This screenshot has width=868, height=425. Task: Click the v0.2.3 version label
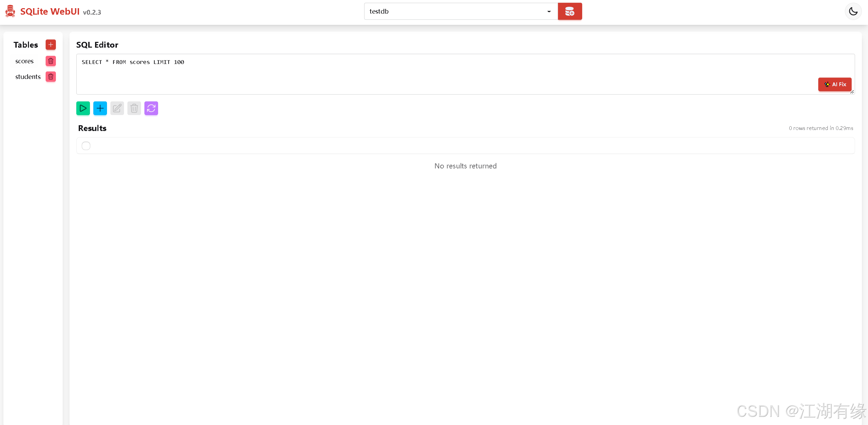pos(92,13)
